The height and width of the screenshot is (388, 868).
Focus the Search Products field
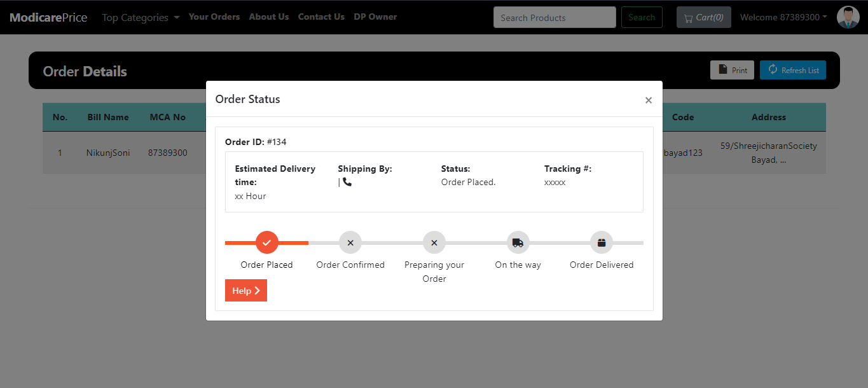[555, 17]
